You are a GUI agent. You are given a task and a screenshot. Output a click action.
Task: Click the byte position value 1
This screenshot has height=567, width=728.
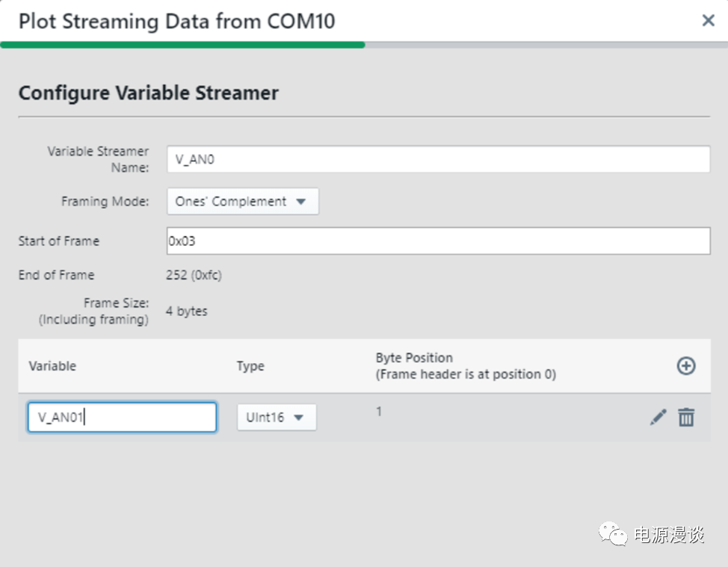click(379, 412)
